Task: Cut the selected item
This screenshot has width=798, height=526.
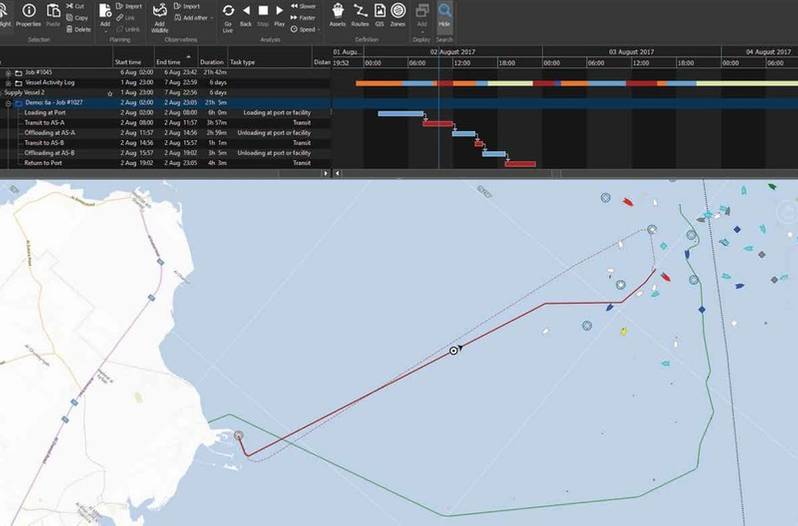Action: click(x=76, y=6)
